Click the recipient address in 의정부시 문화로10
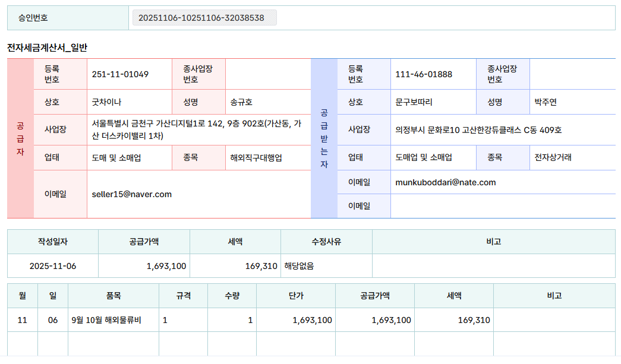621x364 pixels. coord(478,130)
